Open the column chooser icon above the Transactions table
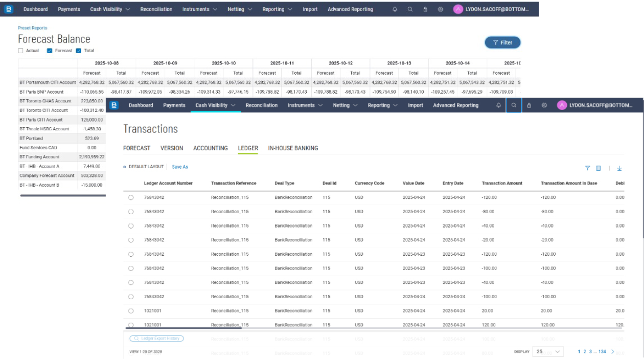The width and height of the screenshot is (644, 361). pyautogui.click(x=599, y=168)
